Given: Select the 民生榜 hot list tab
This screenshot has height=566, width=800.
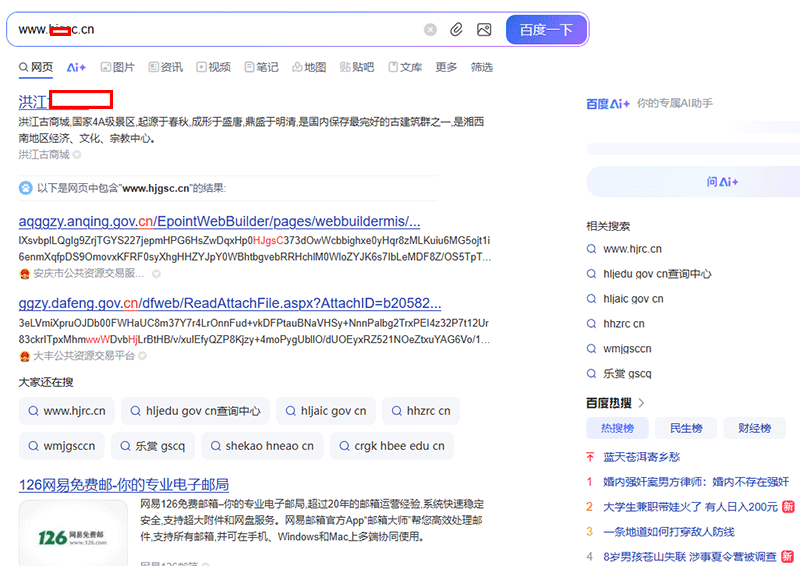Looking at the screenshot, I should pos(685,428).
